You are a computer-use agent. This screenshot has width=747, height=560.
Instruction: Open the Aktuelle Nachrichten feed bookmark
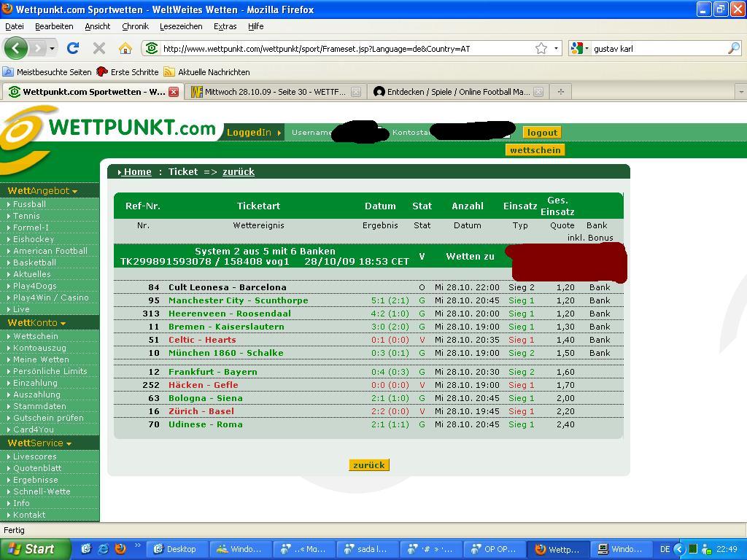[x=206, y=72]
